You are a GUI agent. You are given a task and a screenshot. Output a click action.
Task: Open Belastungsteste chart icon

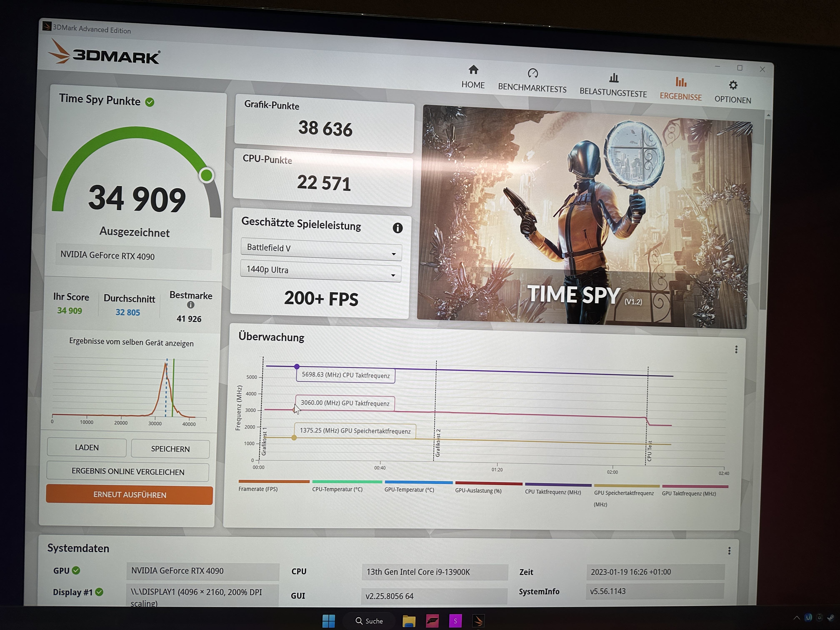[x=614, y=78]
